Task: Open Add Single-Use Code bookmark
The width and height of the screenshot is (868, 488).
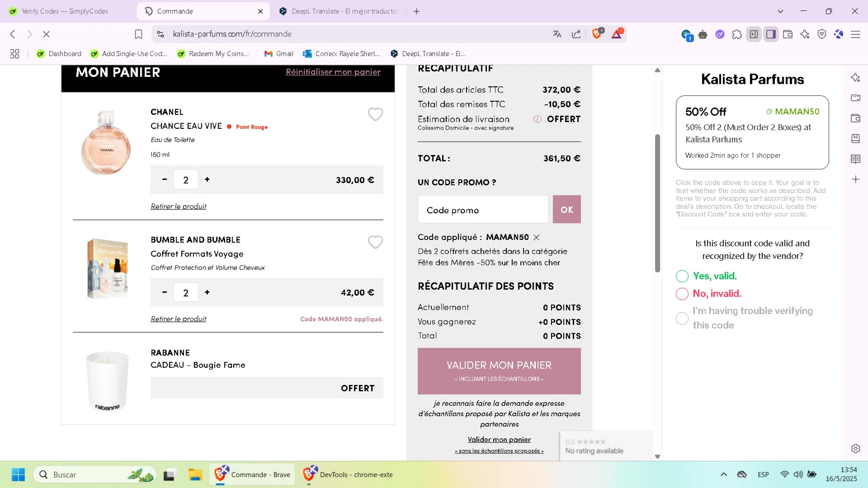Action: [128, 54]
